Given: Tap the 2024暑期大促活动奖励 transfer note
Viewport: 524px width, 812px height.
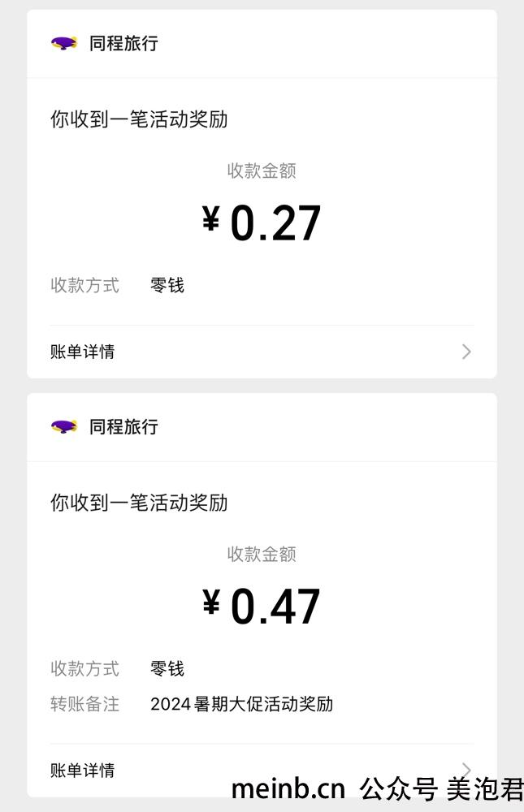Looking at the screenshot, I should pos(241,704).
